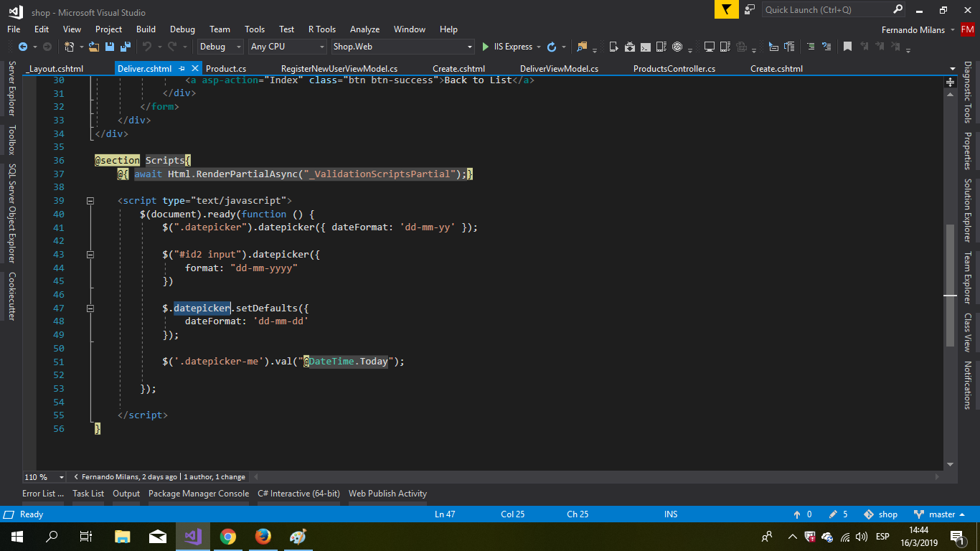Open the Toolbox side tab
980x551 pixels.
tap(11, 140)
